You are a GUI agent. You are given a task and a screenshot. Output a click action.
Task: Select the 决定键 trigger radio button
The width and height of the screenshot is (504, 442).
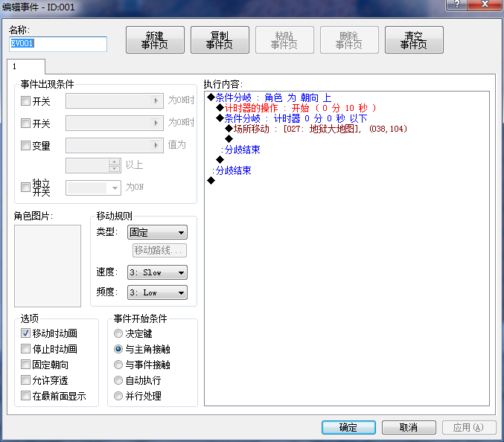tap(118, 333)
